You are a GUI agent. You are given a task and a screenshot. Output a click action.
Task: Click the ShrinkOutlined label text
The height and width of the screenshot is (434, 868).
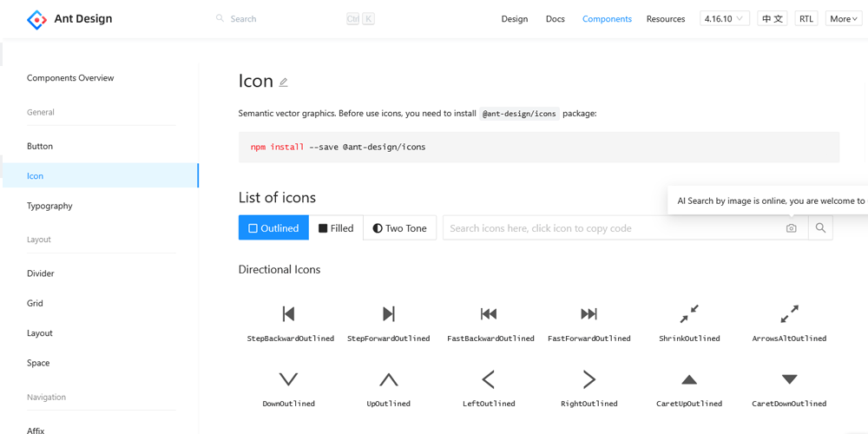click(x=689, y=339)
